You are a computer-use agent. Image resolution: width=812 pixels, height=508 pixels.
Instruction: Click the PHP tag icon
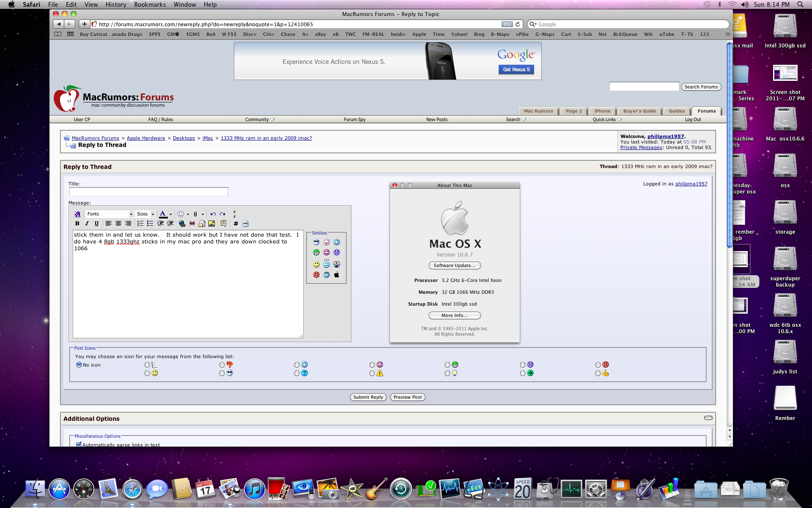coord(245,224)
